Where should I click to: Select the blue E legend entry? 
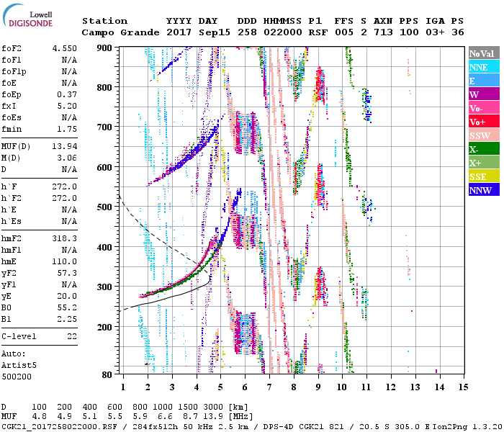tap(483, 81)
